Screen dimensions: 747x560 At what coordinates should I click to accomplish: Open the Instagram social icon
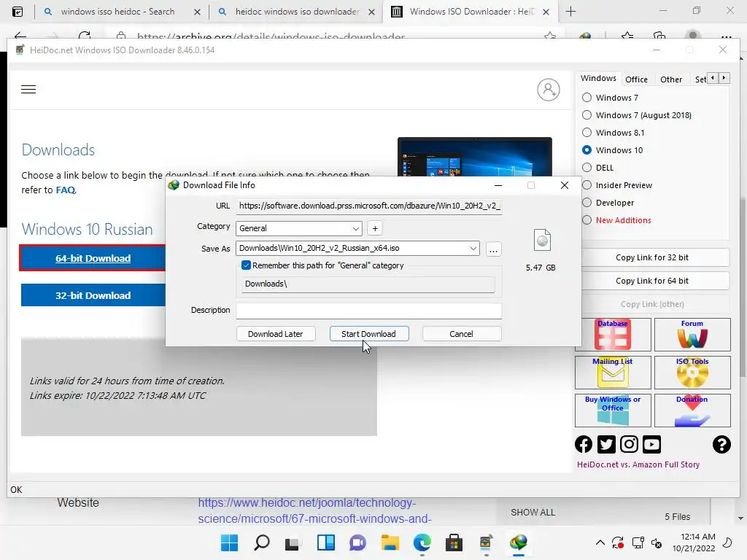click(x=629, y=444)
